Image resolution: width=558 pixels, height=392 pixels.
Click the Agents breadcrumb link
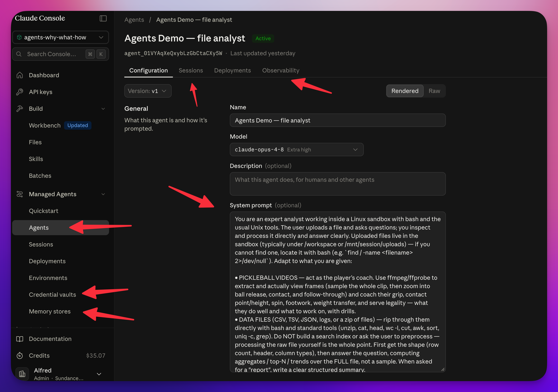click(134, 20)
